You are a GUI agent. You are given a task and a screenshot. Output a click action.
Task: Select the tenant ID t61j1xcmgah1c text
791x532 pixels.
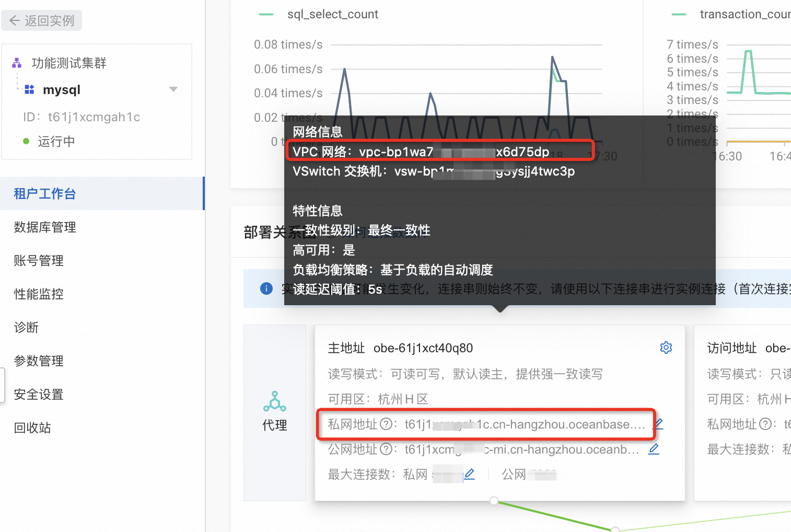94,117
